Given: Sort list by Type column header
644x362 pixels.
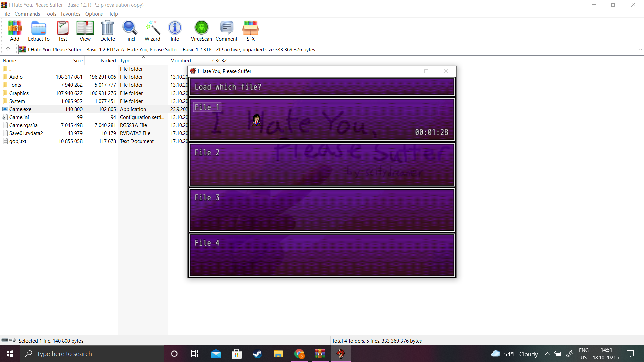Looking at the screenshot, I should pyautogui.click(x=143, y=61).
